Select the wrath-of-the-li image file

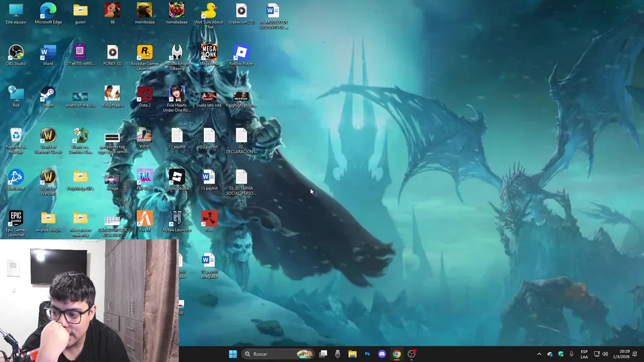tap(80, 99)
